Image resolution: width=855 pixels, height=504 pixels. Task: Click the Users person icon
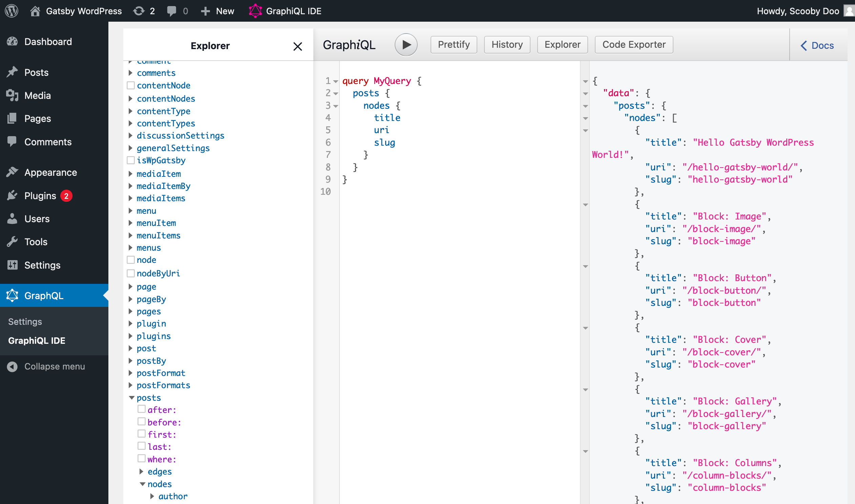pos(12,218)
